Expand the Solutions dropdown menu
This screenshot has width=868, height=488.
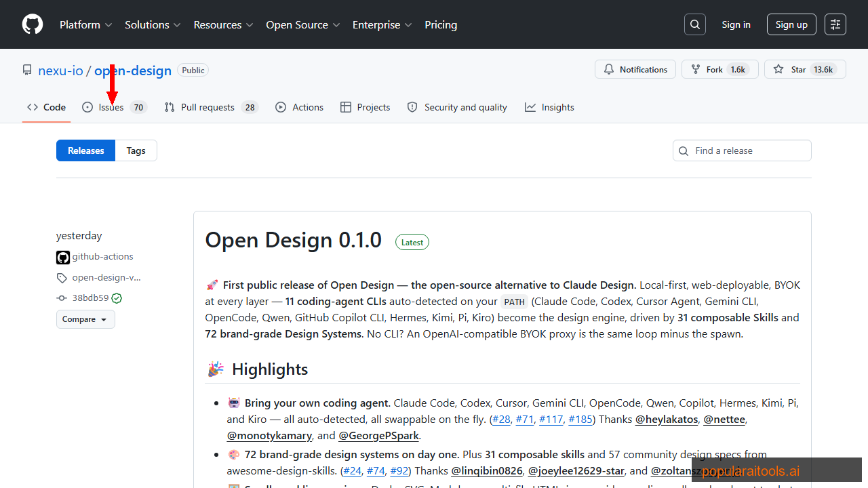(153, 24)
